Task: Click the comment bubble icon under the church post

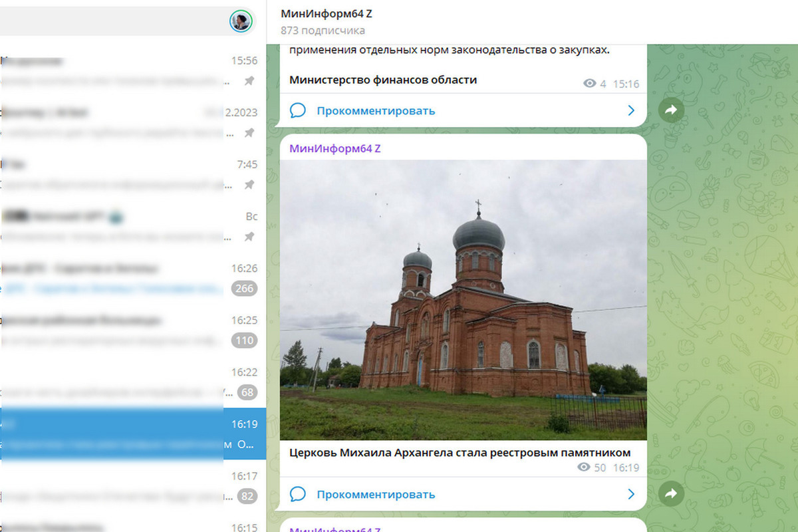Action: (x=298, y=494)
